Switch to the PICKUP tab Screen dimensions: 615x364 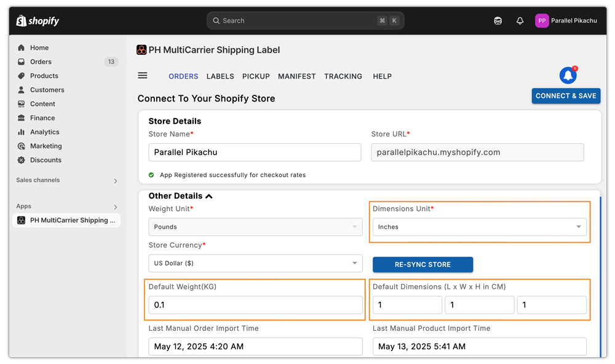[x=256, y=76]
